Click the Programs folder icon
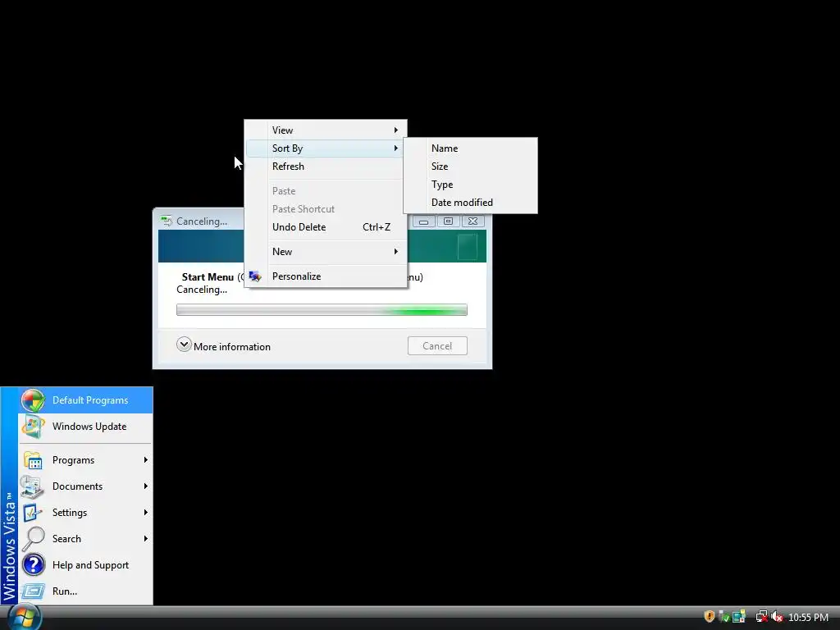The height and width of the screenshot is (630, 840). (x=33, y=460)
